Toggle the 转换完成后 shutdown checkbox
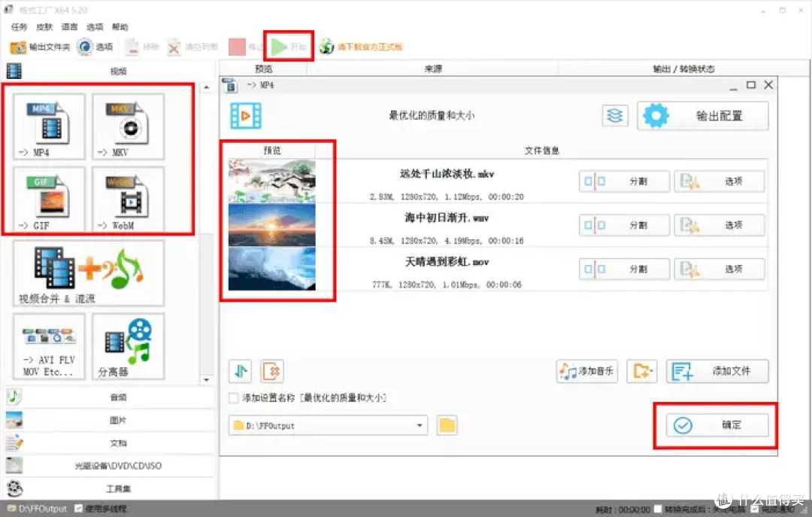Viewport: 812px width, 517px height. tap(658, 509)
